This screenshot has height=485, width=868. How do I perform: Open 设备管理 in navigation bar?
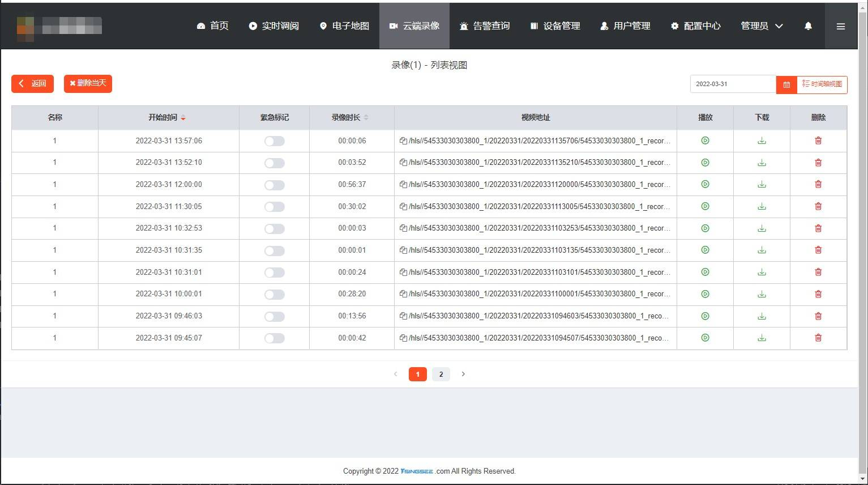pyautogui.click(x=555, y=26)
